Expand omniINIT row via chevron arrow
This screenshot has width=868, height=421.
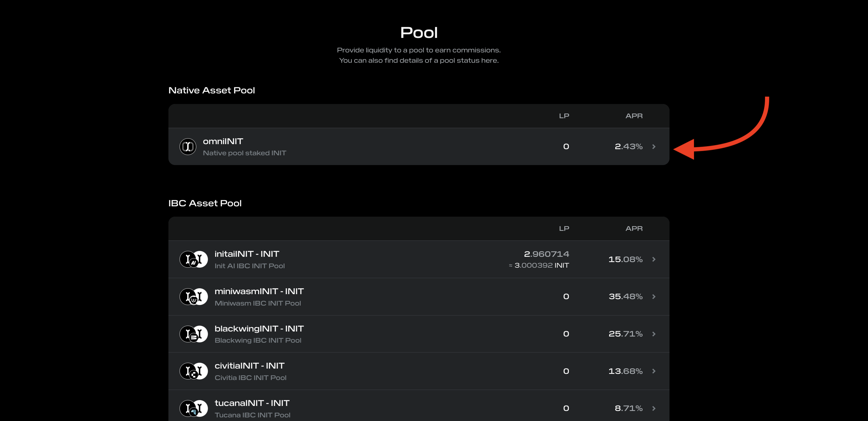pos(654,147)
